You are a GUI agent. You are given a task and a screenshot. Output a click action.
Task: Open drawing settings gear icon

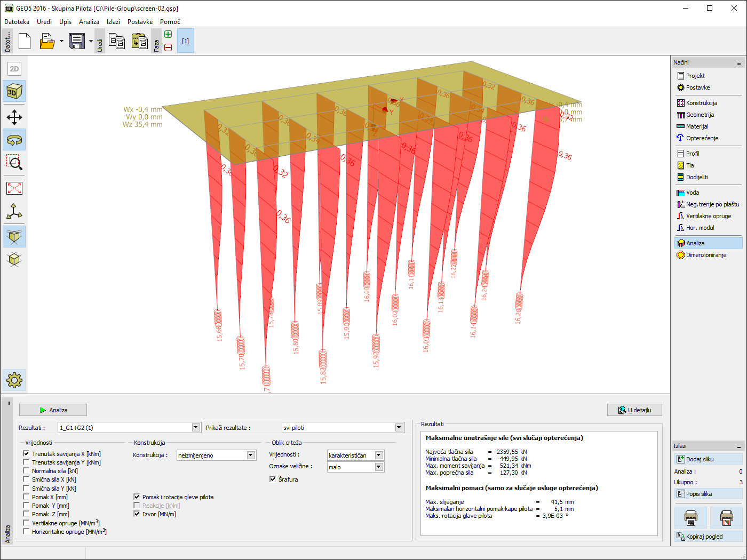[14, 380]
